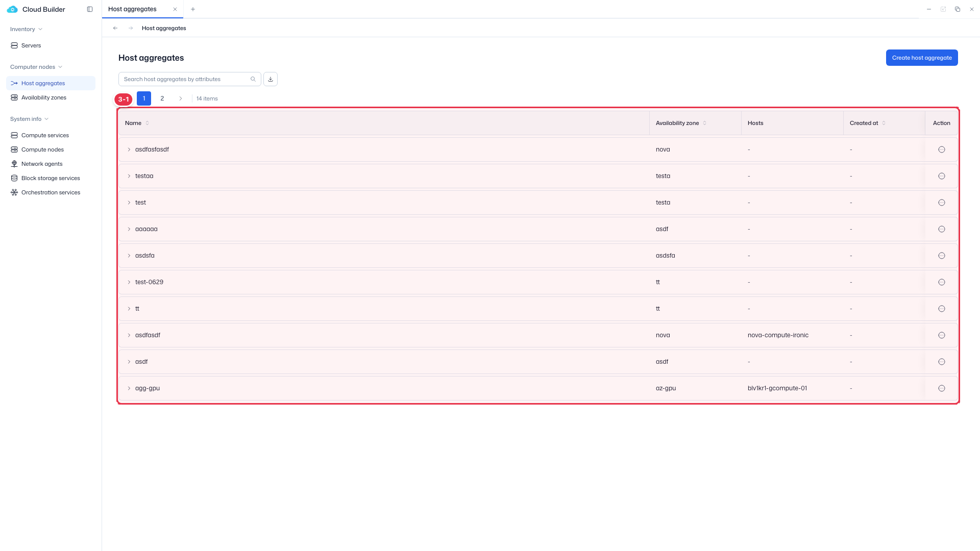Go to page 2
Viewport: 980px width, 551px height.
tap(162, 98)
